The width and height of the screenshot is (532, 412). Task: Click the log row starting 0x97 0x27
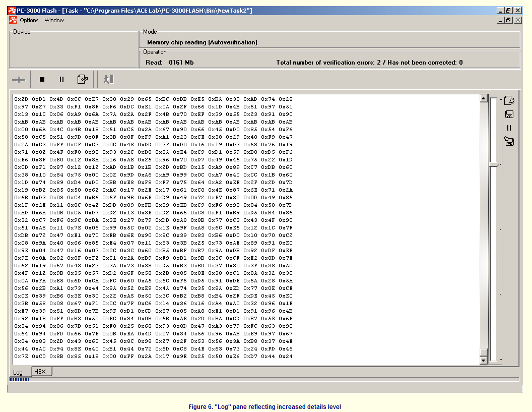point(153,106)
